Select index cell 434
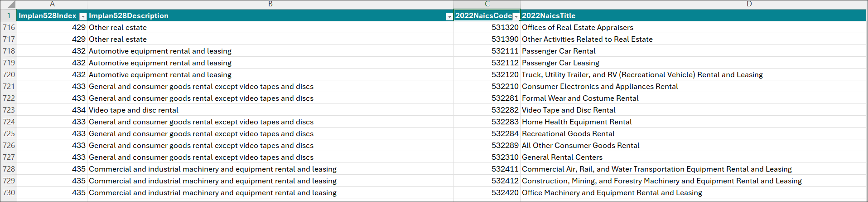This screenshot has width=868, height=202. point(52,110)
